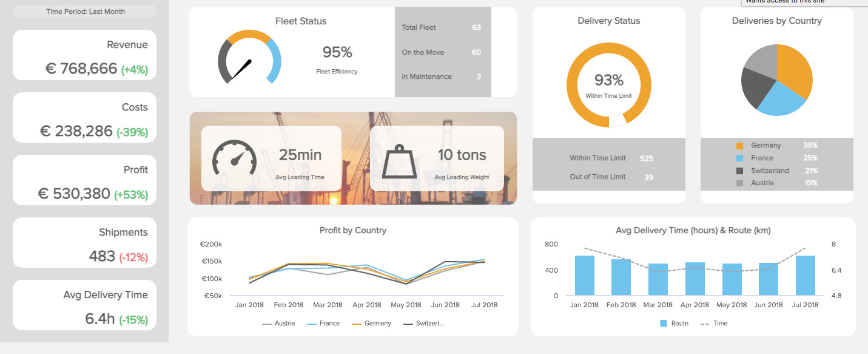868x354 pixels.
Task: Select the Switzerland dark legend swatch in Deliveries by Country
Action: [x=739, y=171]
